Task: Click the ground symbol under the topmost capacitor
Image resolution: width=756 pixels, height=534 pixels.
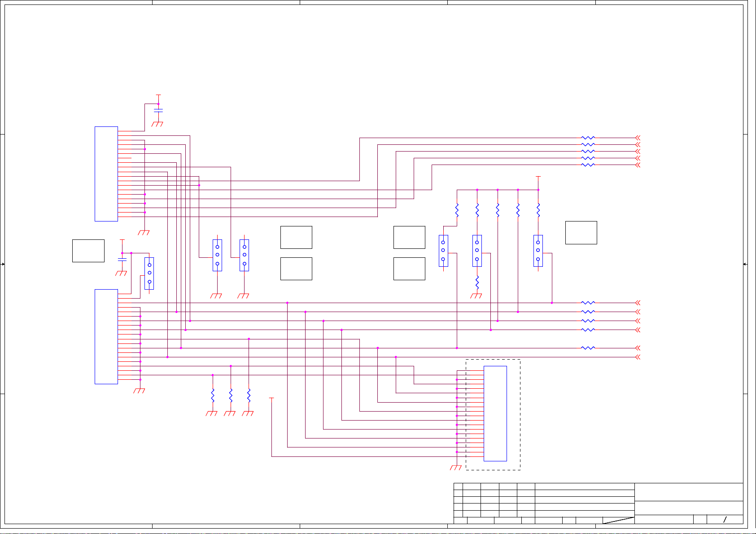Action: tap(157, 124)
